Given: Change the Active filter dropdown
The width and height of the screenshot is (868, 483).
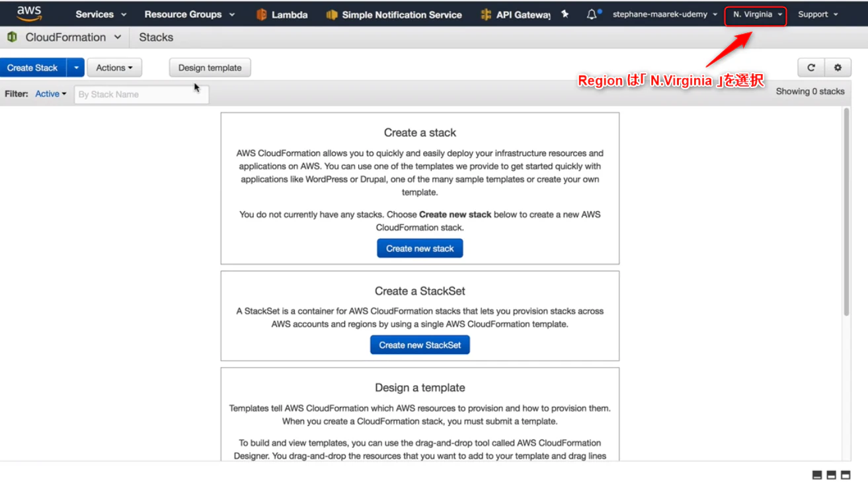Looking at the screenshot, I should click(x=51, y=94).
